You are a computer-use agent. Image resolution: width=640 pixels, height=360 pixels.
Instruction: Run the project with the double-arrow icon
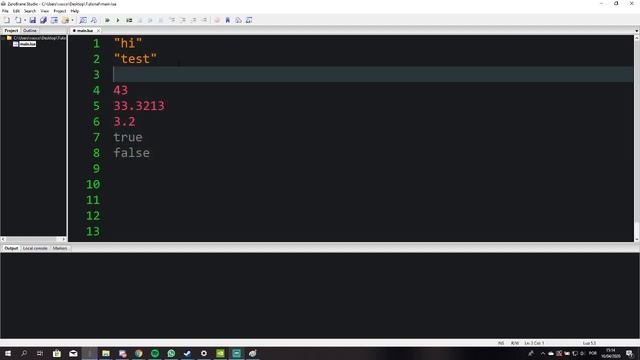click(107, 20)
